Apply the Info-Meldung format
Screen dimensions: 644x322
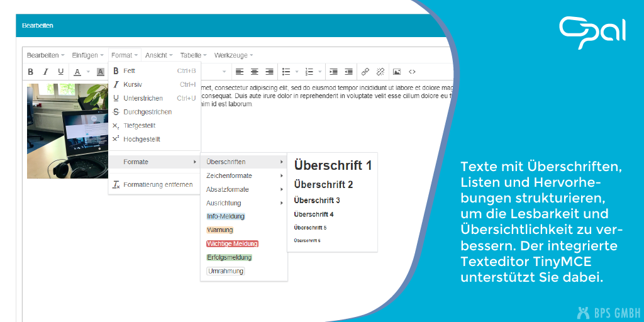(x=226, y=216)
